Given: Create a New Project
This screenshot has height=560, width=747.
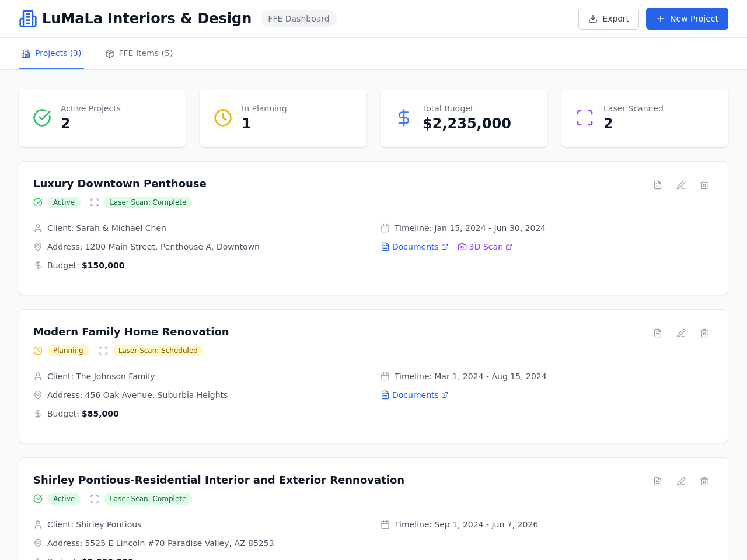Looking at the screenshot, I should pyautogui.click(x=687, y=19).
